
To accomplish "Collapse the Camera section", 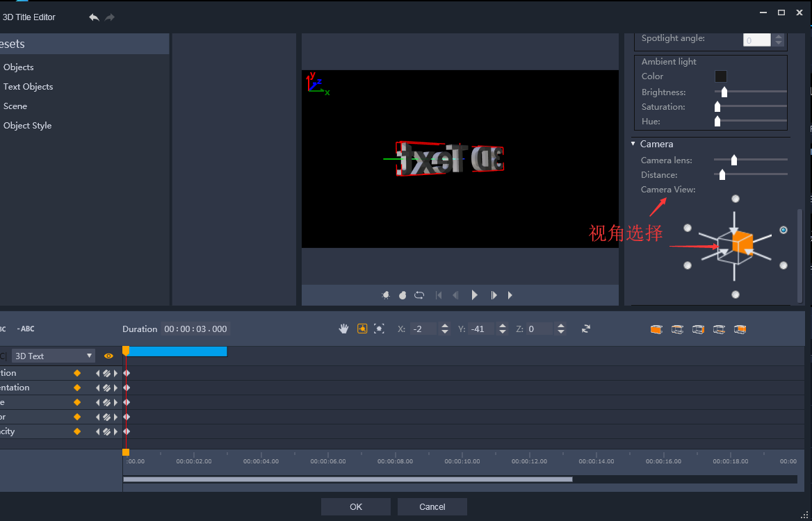I will coord(633,144).
